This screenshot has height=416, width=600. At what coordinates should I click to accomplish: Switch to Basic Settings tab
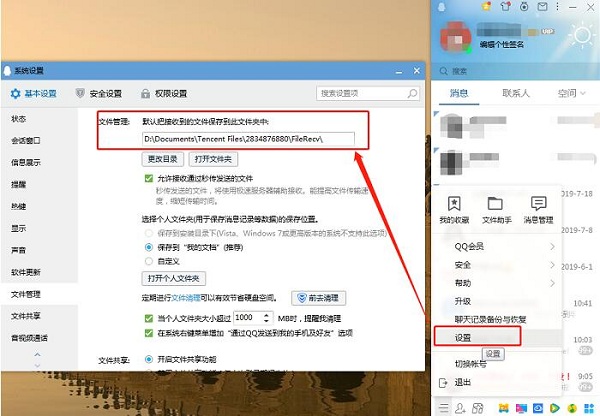point(34,94)
